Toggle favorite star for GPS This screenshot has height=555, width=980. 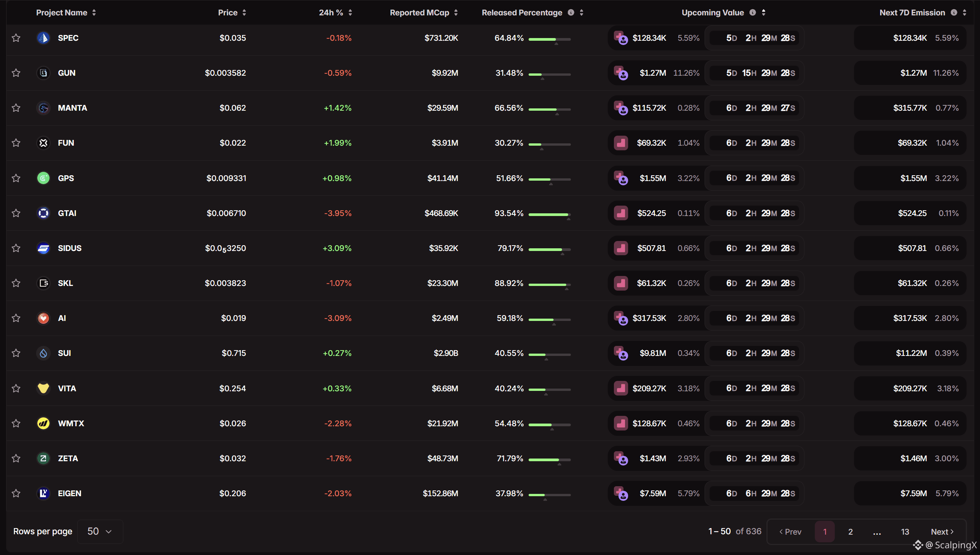pos(16,178)
